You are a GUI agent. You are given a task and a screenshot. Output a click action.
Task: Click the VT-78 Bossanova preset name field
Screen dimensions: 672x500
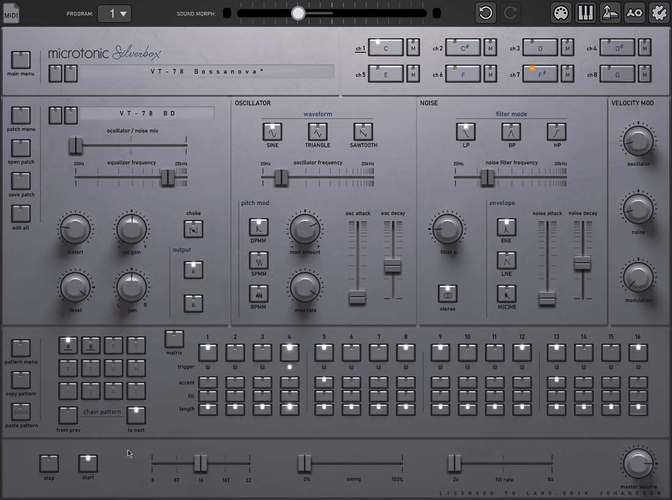207,72
